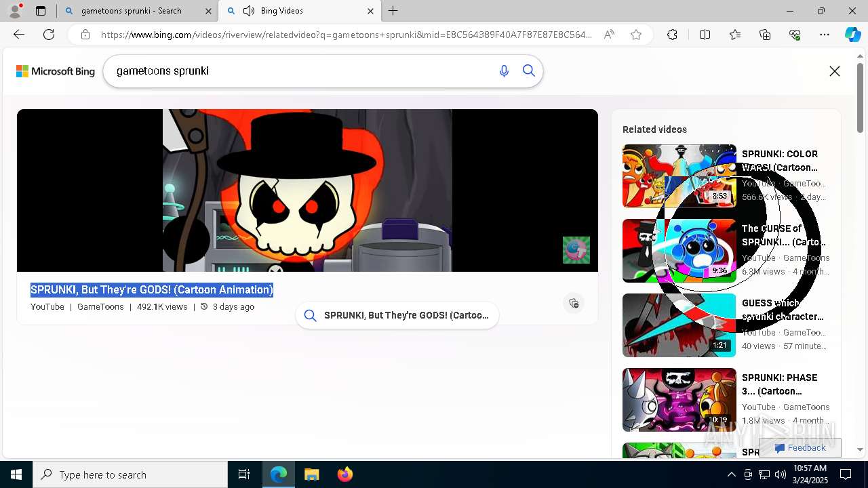The image size is (868, 488).
Task: Open 'SPRUNKI: COLOR WARS' related video title
Action: [780, 161]
